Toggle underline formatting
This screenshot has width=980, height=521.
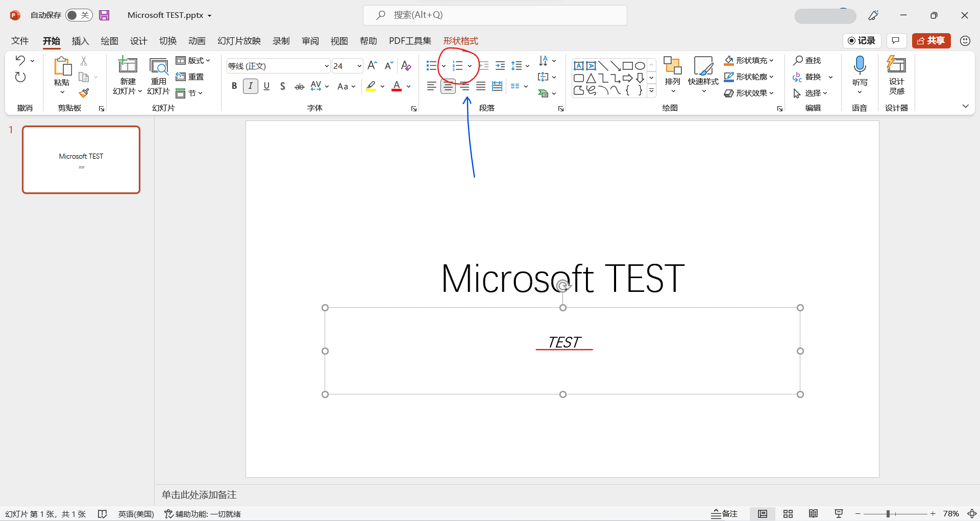(x=266, y=86)
